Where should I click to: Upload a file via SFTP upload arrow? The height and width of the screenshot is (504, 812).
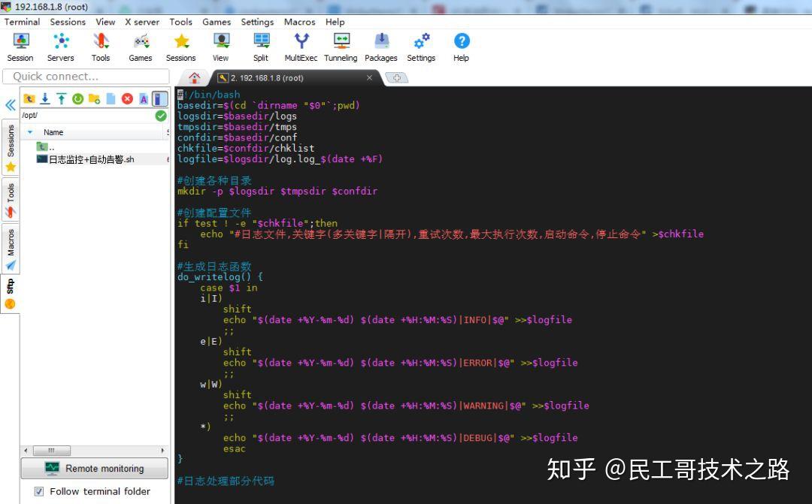(x=61, y=98)
